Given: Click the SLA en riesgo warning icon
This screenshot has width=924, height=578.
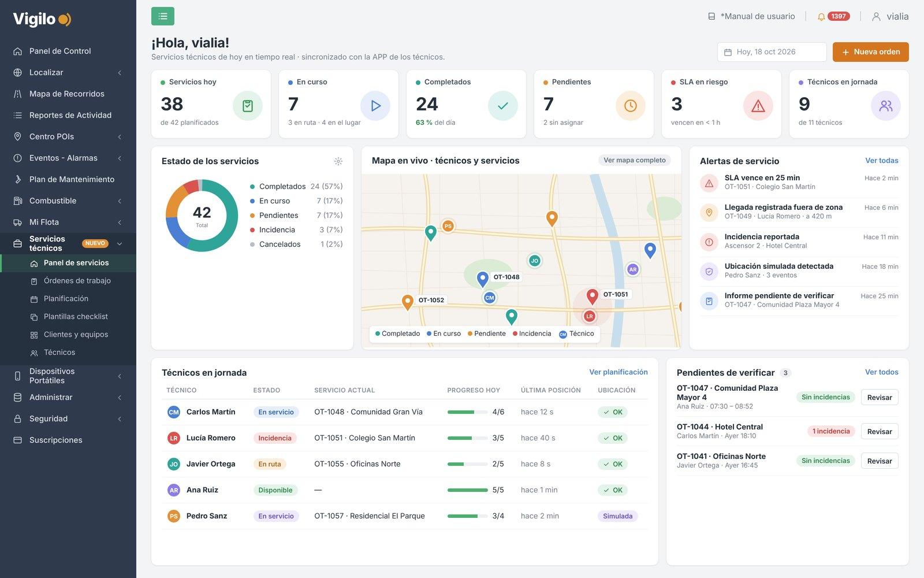Looking at the screenshot, I should pyautogui.click(x=758, y=106).
